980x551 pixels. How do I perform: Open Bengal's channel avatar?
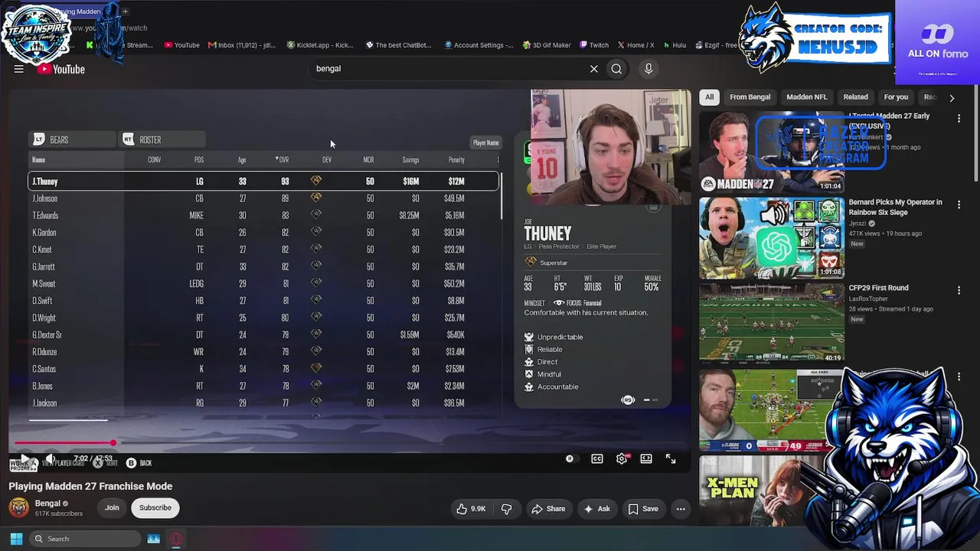[19, 507]
